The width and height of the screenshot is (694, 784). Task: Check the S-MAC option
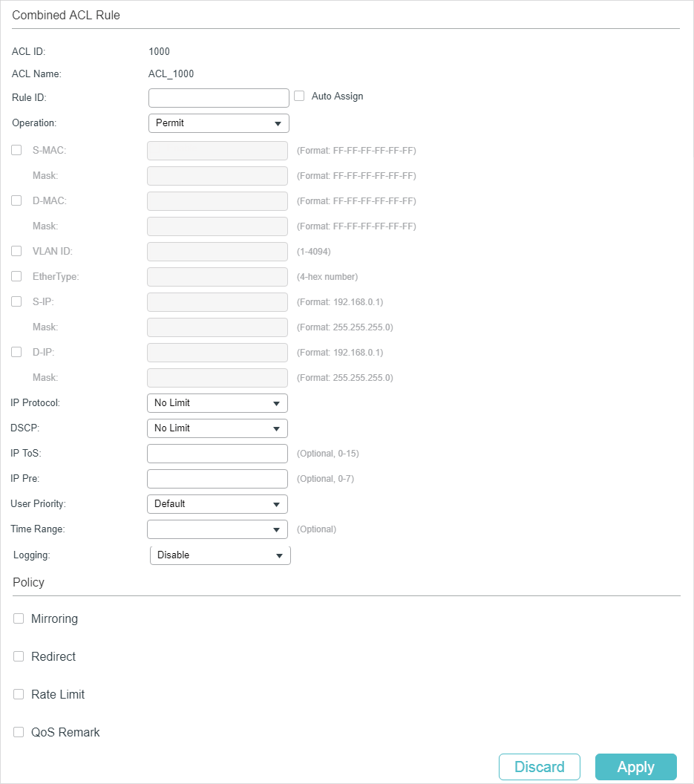point(16,150)
